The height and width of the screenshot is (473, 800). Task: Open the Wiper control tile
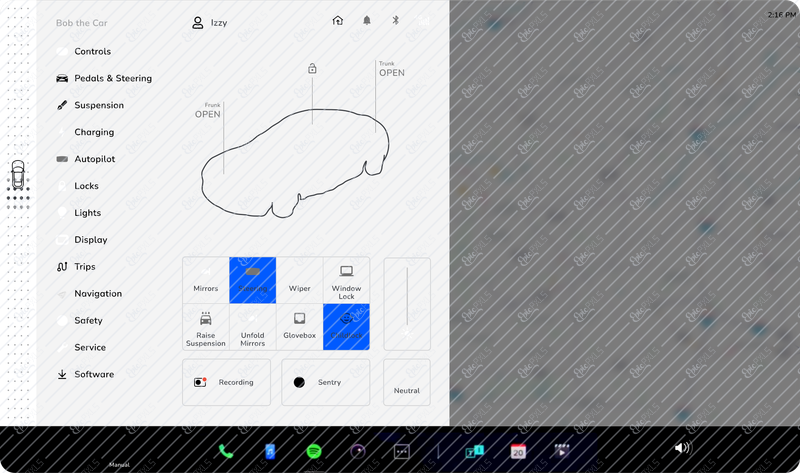299,280
